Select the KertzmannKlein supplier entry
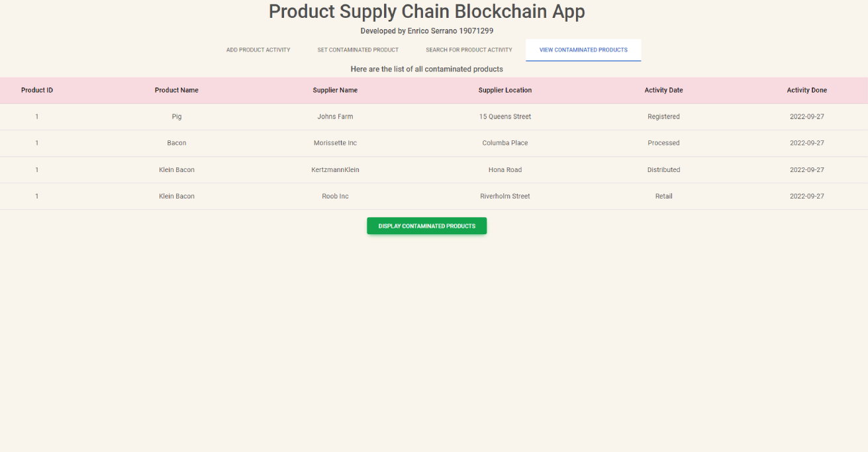This screenshot has height=452, width=868. click(335, 169)
